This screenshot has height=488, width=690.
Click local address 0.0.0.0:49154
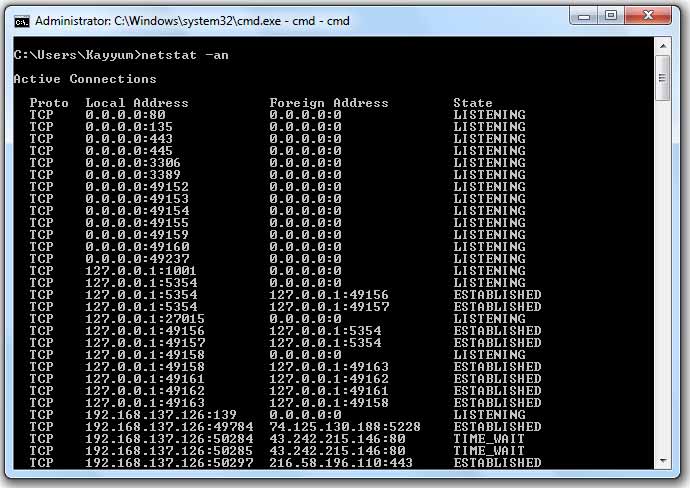(x=137, y=211)
